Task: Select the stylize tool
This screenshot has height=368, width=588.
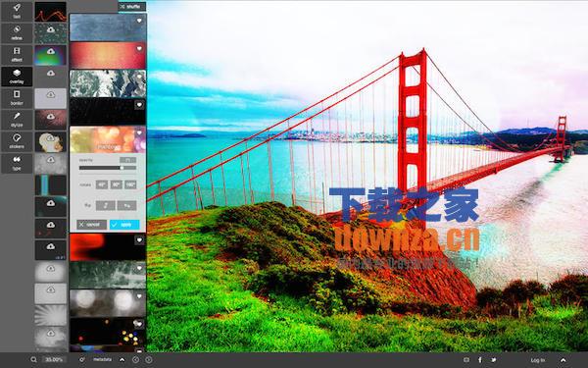Action: tap(17, 120)
